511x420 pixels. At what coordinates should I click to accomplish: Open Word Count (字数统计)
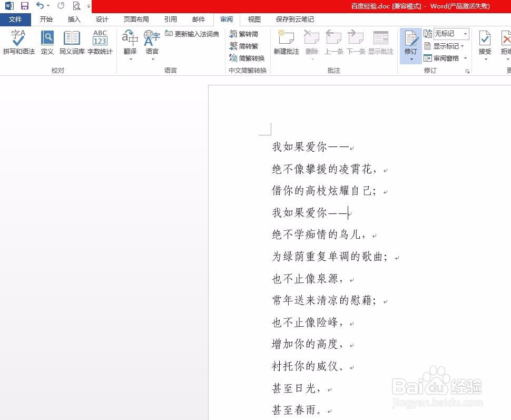[100, 42]
